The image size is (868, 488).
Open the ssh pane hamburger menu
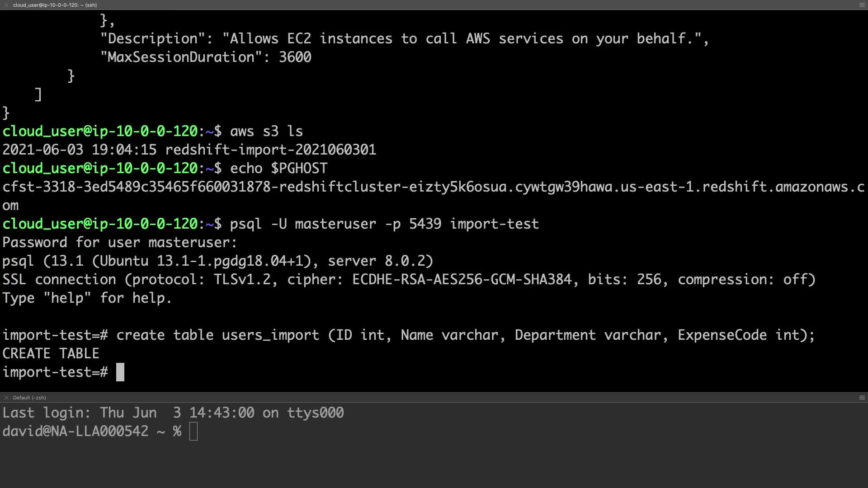point(862,5)
